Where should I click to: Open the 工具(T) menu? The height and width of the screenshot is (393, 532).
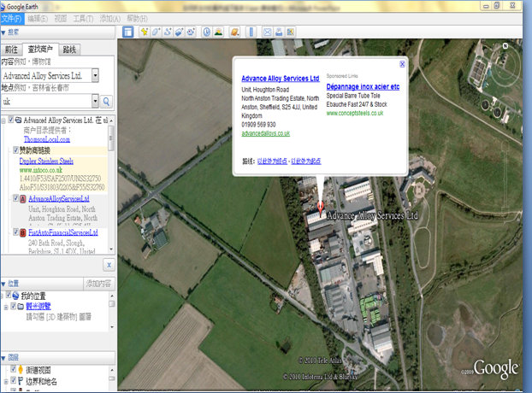pyautogui.click(x=84, y=19)
